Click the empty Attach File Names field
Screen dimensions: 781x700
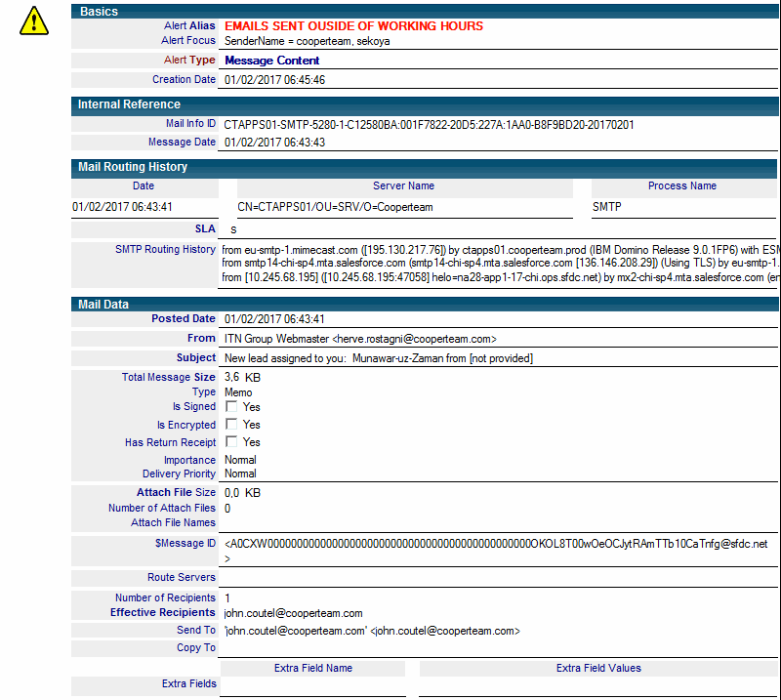498,522
